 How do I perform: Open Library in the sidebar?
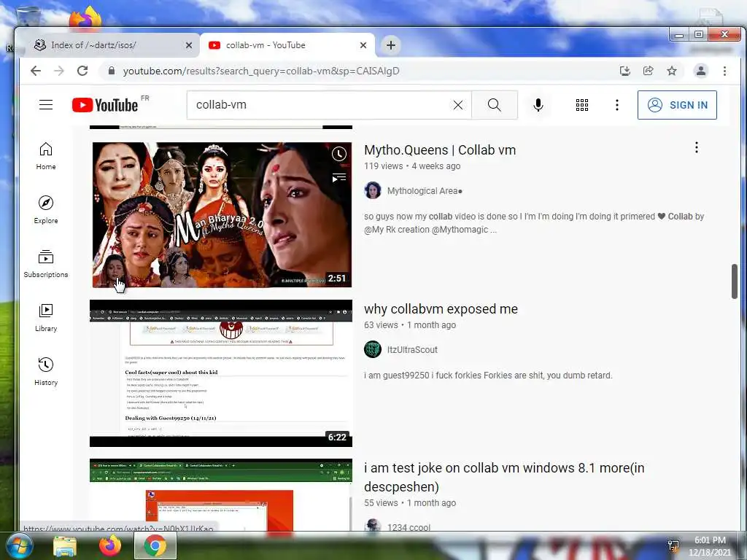[46, 318]
